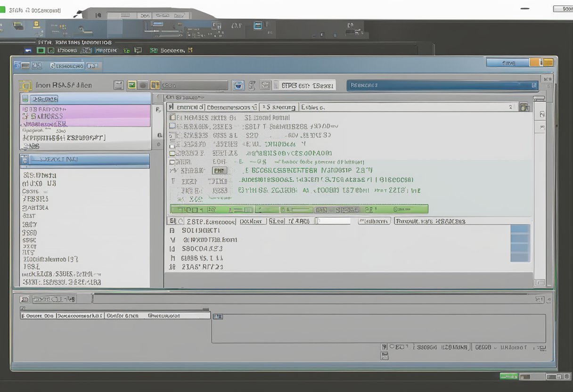The width and height of the screenshot is (573, 392).
Task: Click the small square icon at the bottom panel's right edge
Action: point(540,299)
